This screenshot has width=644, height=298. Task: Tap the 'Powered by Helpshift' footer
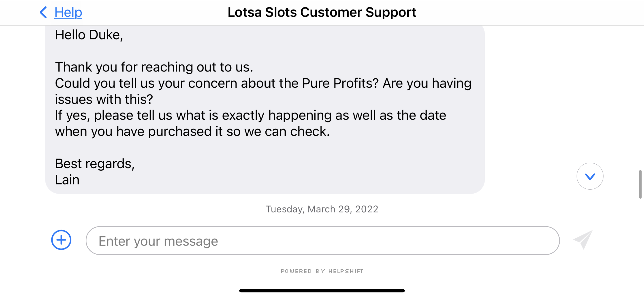(322, 271)
